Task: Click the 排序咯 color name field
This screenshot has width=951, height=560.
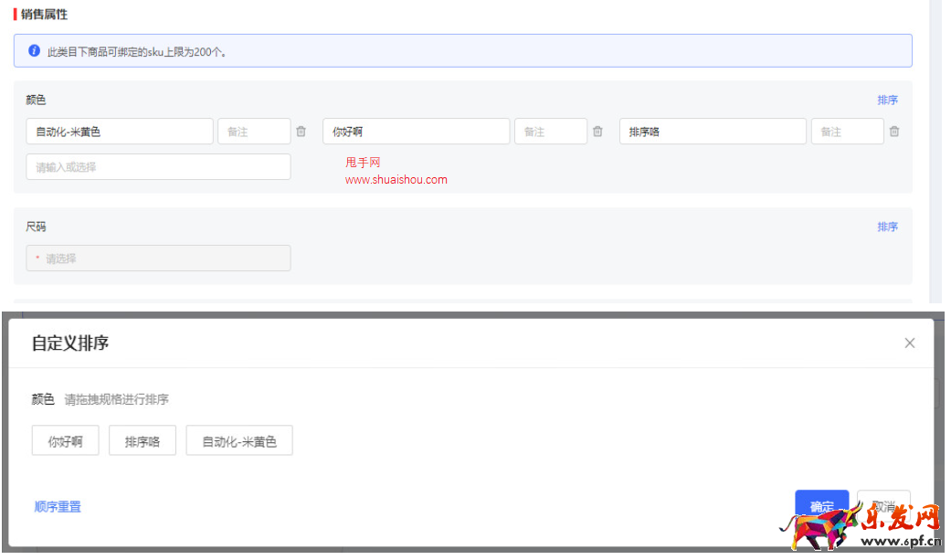Action: pyautogui.click(x=713, y=132)
